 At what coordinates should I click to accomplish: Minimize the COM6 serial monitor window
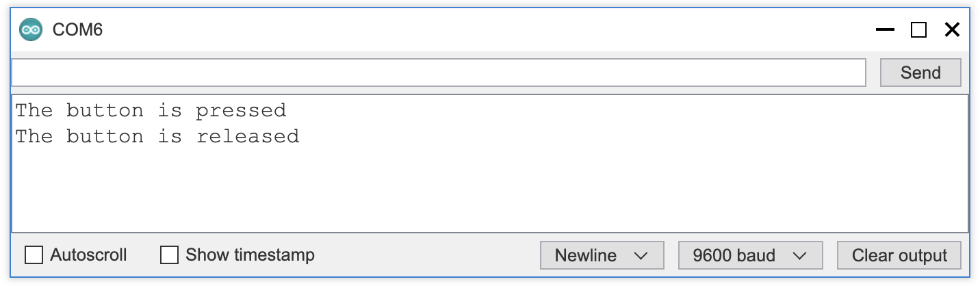tap(885, 29)
